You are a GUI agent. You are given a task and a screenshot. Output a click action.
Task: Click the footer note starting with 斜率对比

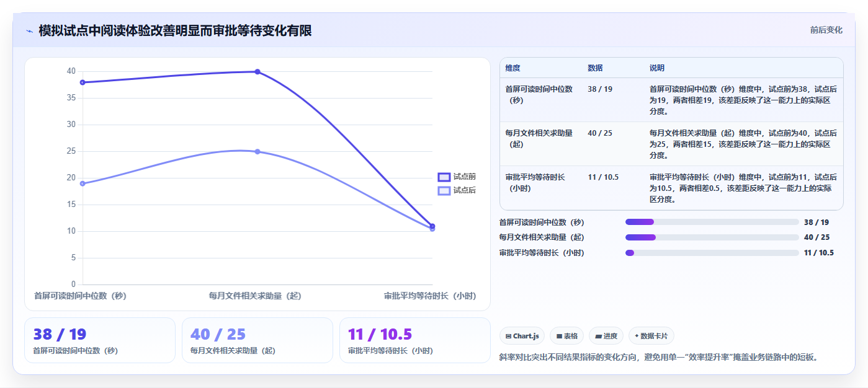tap(659, 358)
